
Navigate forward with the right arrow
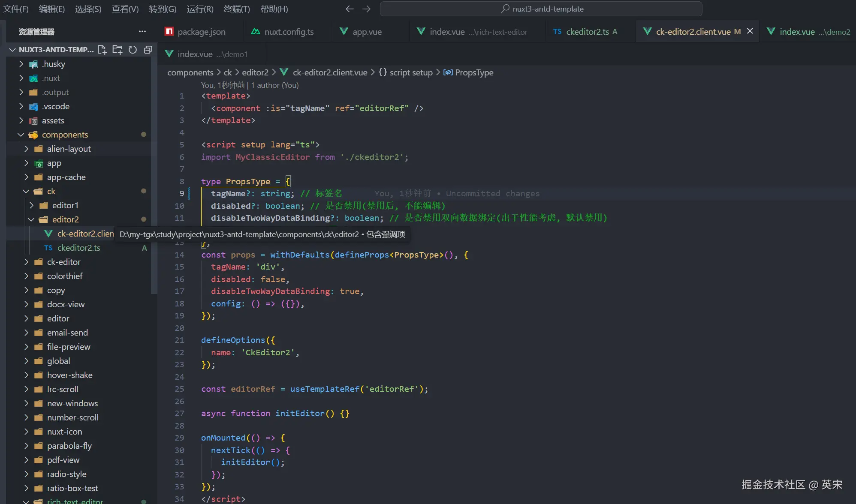[366, 9]
